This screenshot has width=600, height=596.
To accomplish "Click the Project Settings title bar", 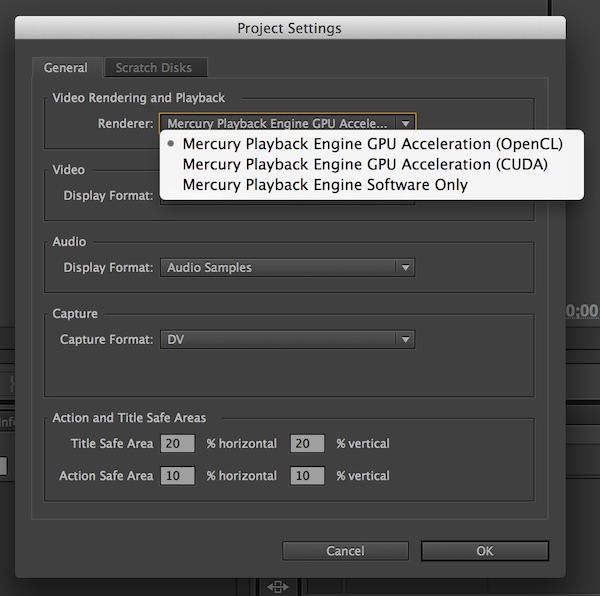I will pyautogui.click(x=290, y=28).
